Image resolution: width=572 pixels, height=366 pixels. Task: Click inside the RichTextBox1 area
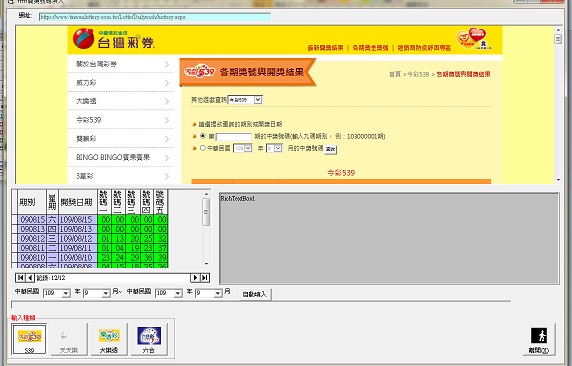pos(389,239)
